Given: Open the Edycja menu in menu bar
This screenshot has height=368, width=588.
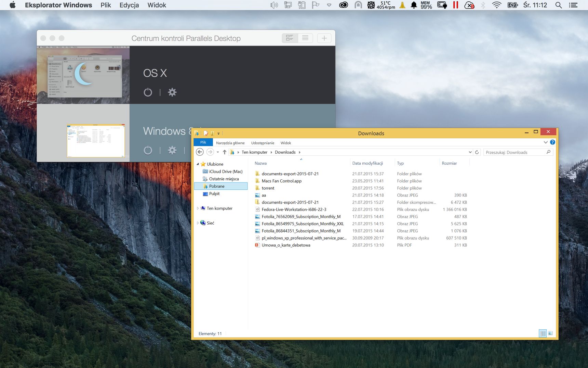Looking at the screenshot, I should coord(129,5).
